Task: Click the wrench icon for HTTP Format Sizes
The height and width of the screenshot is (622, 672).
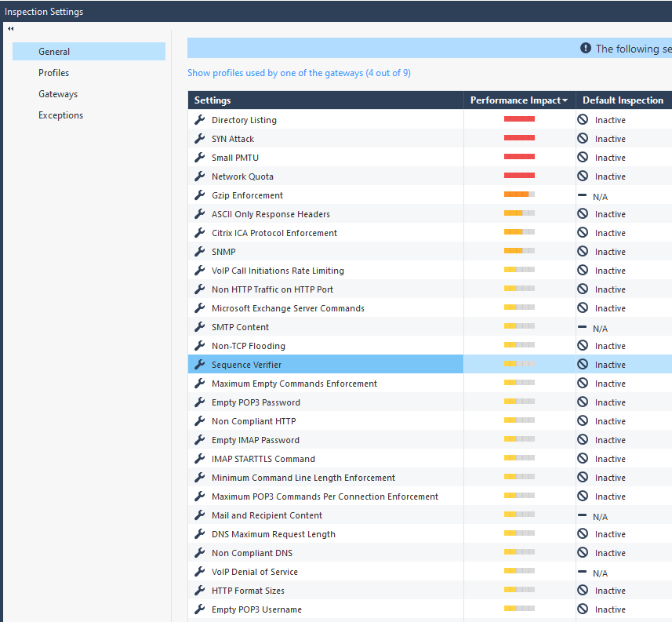Action: (198, 590)
